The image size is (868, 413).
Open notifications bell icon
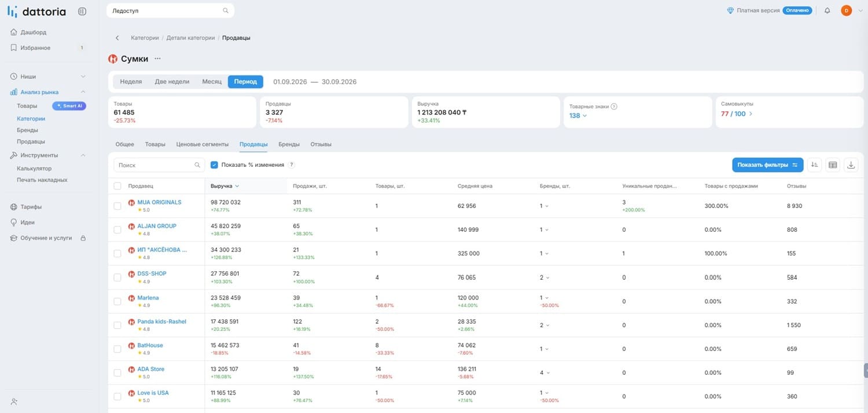point(827,10)
